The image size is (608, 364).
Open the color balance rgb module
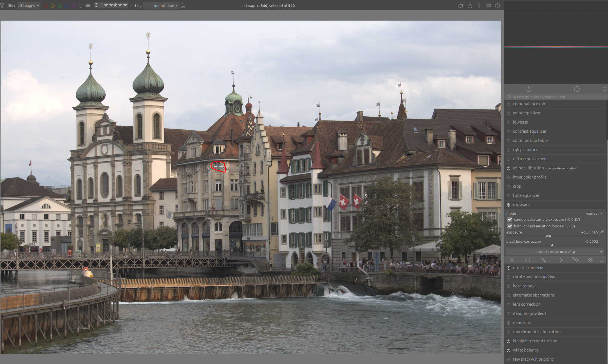point(529,104)
